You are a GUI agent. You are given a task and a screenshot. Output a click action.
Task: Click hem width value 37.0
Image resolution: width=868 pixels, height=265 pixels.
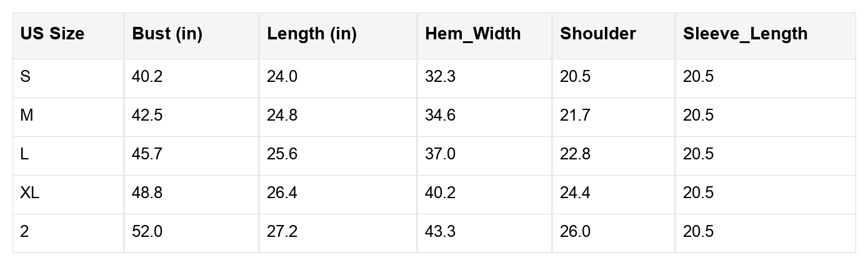pos(440,154)
